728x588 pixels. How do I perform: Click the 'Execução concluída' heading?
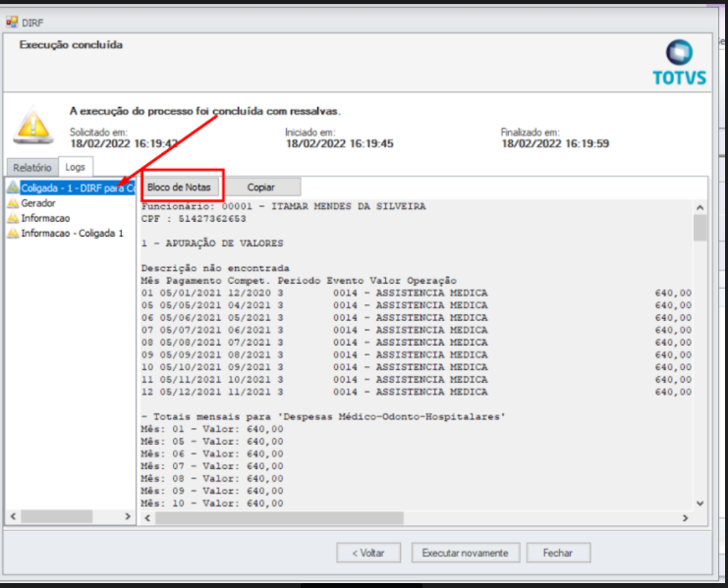click(x=71, y=45)
